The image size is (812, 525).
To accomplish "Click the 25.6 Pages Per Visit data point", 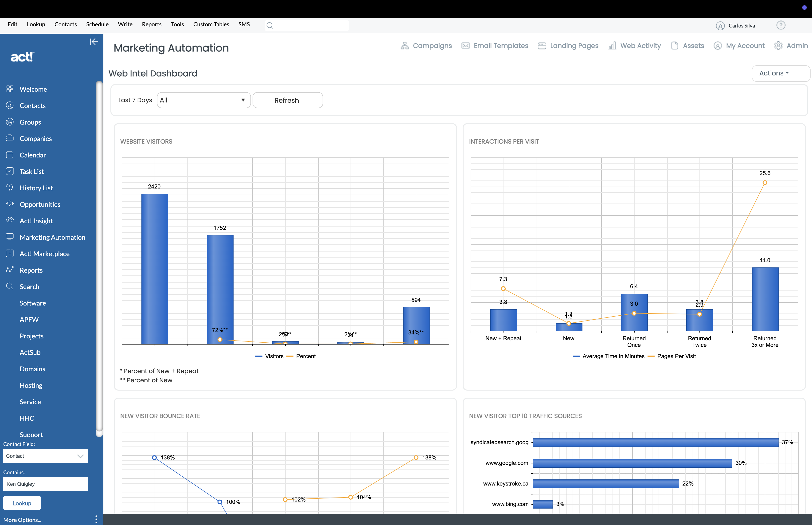I will tap(765, 183).
